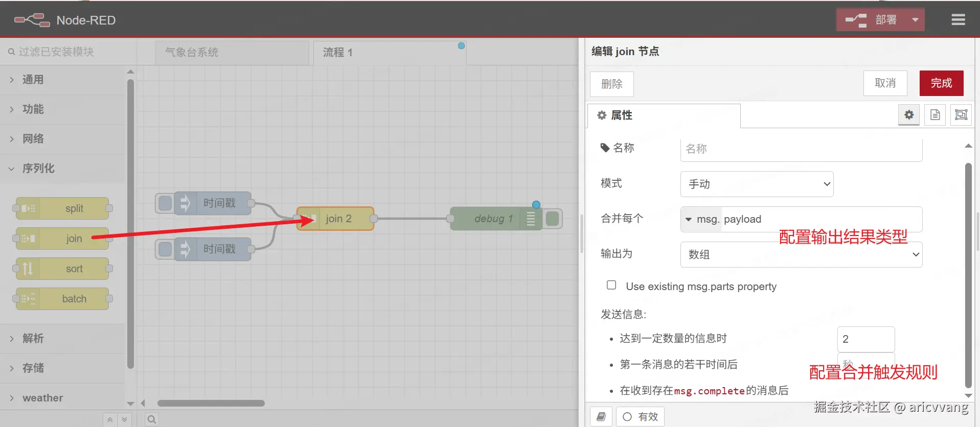Toggle Use existing msg.parts property checkbox

[611, 285]
